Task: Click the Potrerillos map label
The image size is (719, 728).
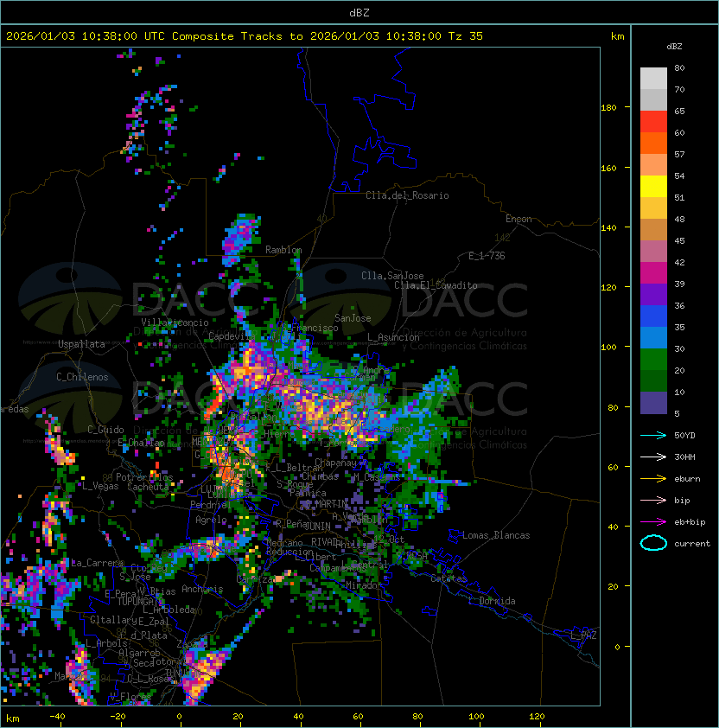Action: pyautogui.click(x=144, y=477)
